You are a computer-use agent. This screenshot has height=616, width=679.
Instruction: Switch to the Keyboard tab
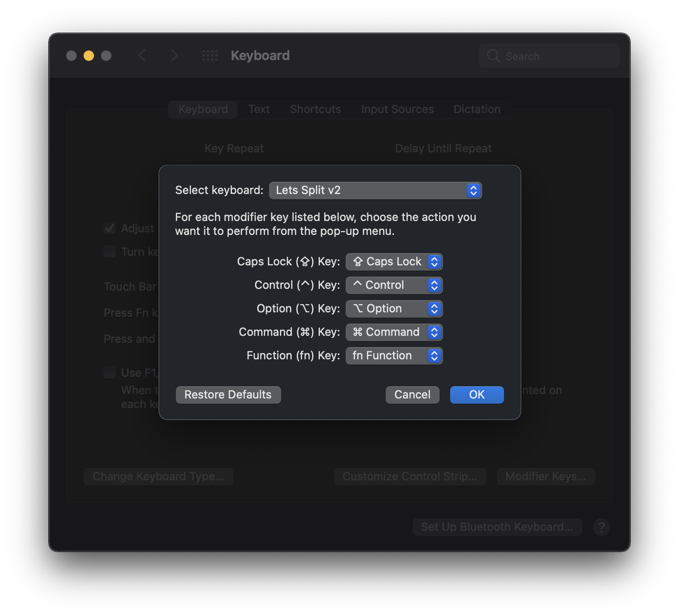203,109
